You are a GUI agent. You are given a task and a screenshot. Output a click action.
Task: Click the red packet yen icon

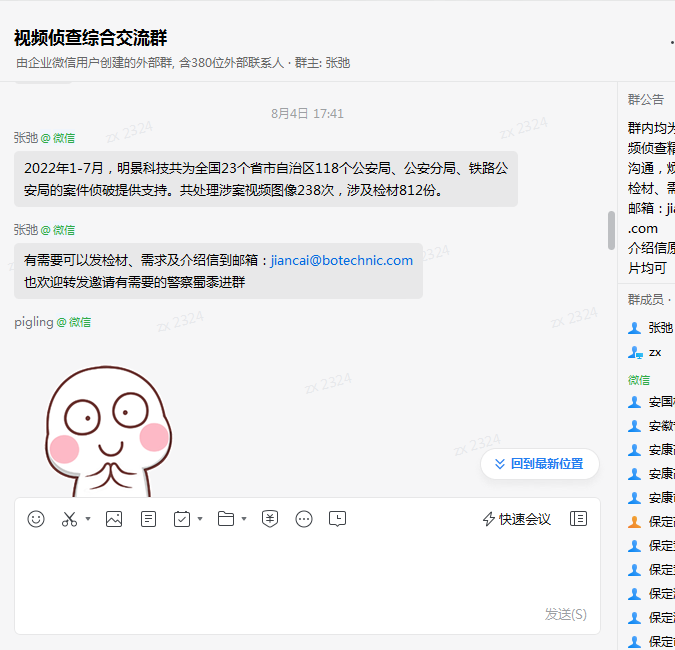tap(270, 519)
